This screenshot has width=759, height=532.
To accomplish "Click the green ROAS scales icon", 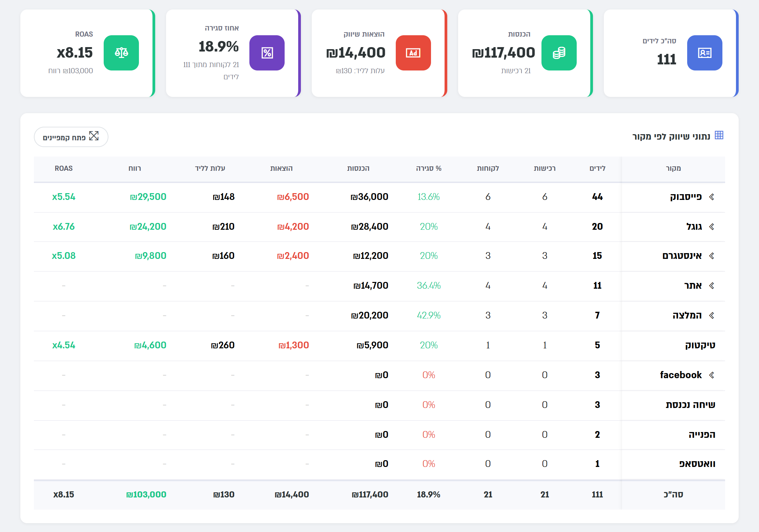I will 121,53.
